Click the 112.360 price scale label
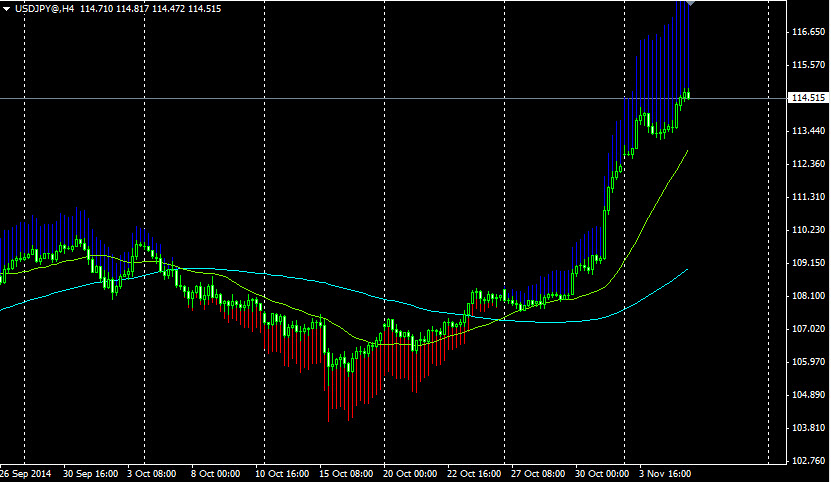831x482 pixels. [x=808, y=163]
